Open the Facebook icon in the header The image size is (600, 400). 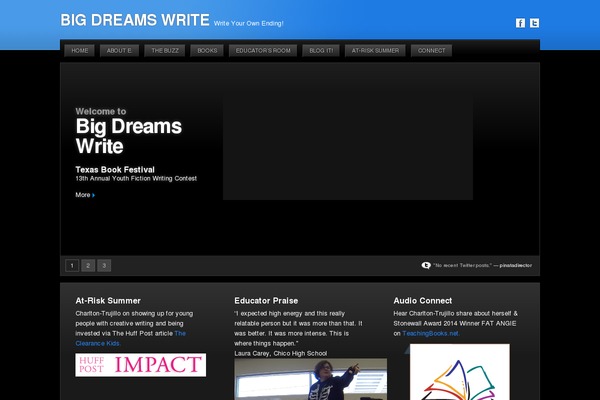coord(520,23)
